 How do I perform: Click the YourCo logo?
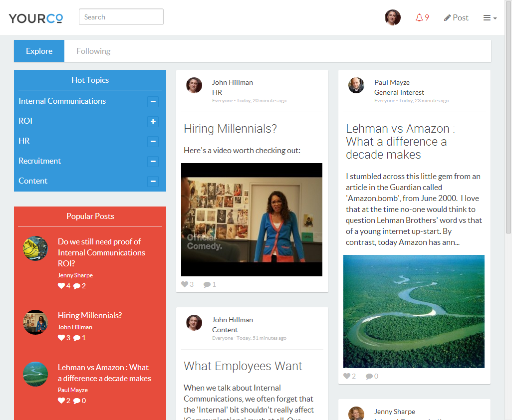coord(36,18)
